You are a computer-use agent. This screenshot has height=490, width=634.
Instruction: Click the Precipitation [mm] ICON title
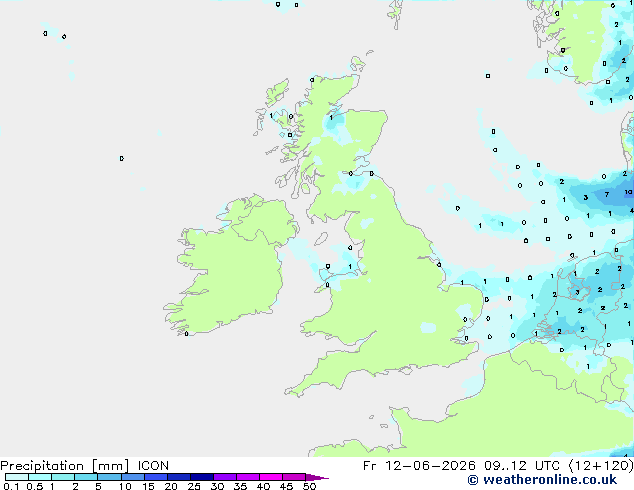tap(85, 466)
